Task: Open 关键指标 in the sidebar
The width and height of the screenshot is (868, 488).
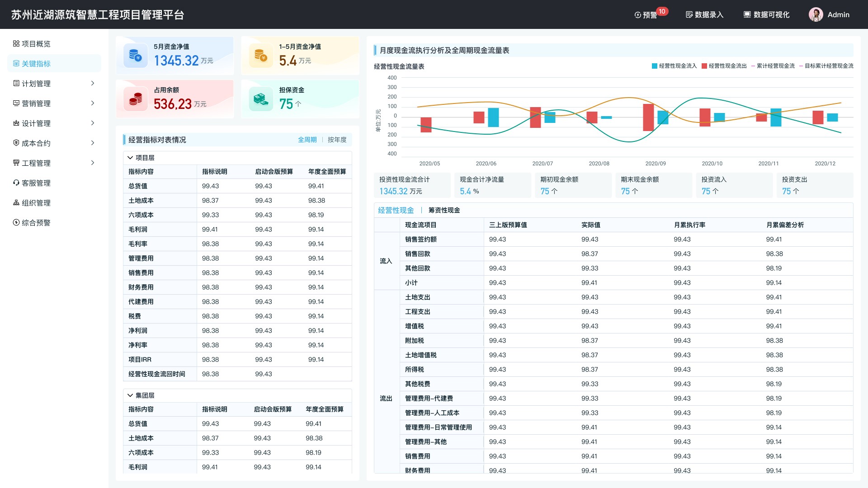Action: pos(36,64)
